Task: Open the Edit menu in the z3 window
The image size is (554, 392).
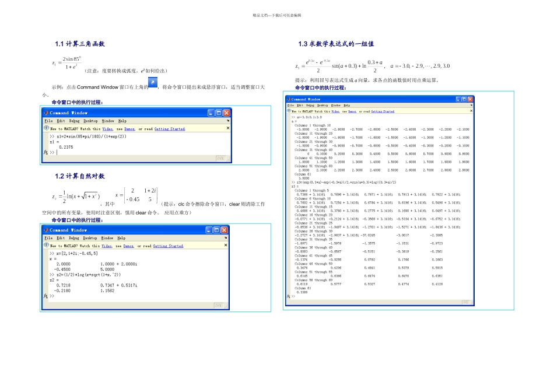Action: pyautogui.click(x=300, y=106)
